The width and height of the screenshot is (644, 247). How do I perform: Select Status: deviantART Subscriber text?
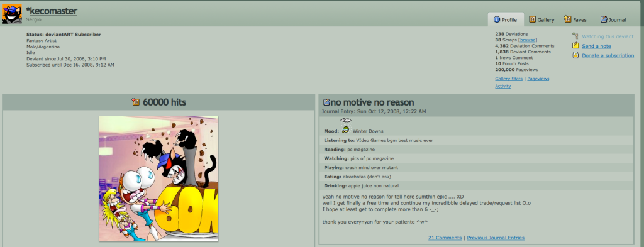[x=64, y=35]
